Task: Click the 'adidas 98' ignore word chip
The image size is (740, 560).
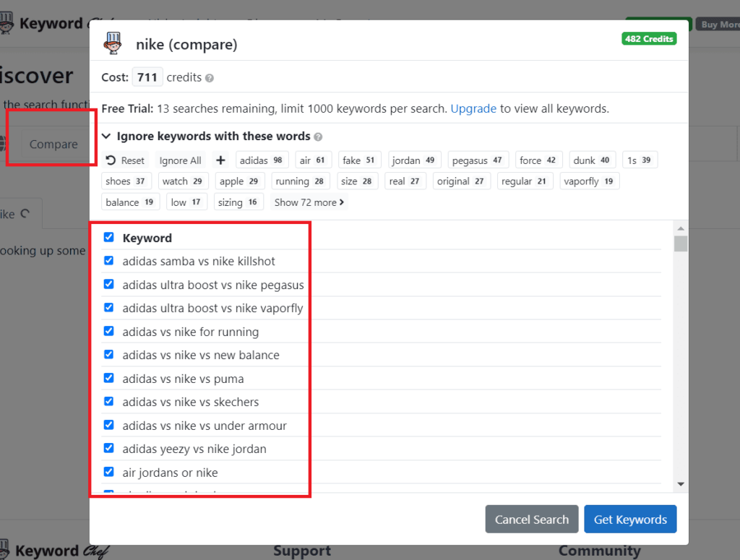Action: pyautogui.click(x=262, y=160)
